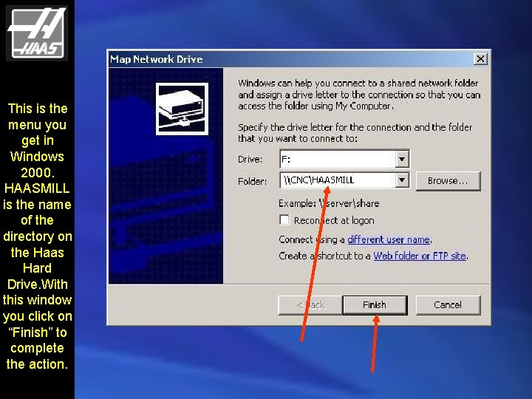532x399 pixels.
Task: Click the Cancel button
Action: (448, 305)
